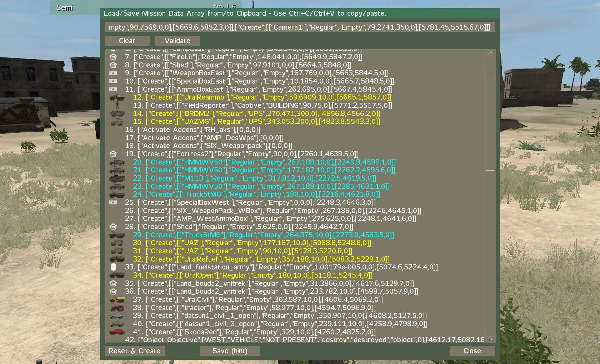Click the M113 vehicle icon on row 22

117,178
